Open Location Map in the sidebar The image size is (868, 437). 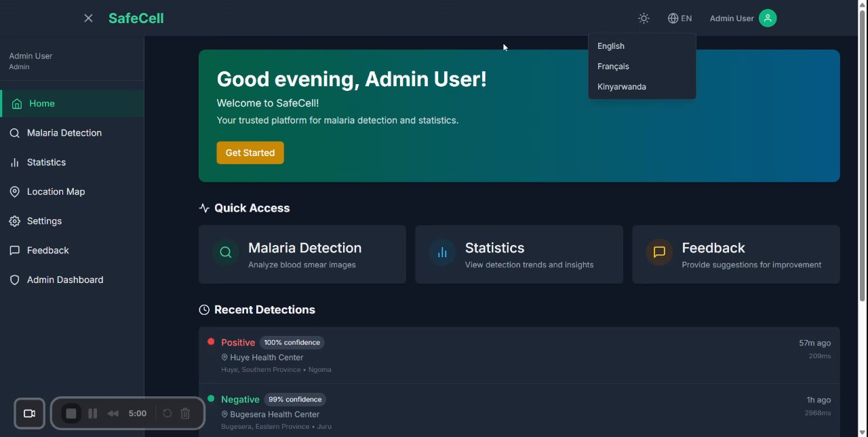[72, 191]
